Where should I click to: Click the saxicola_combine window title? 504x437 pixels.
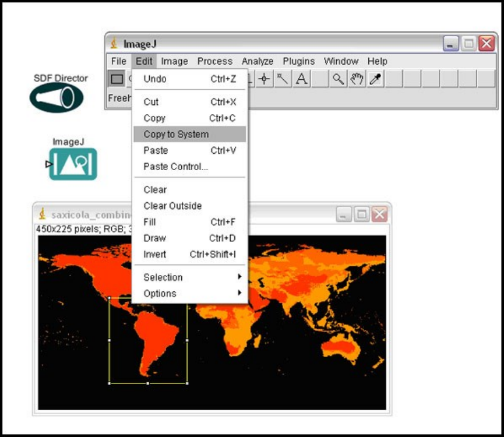(91, 214)
